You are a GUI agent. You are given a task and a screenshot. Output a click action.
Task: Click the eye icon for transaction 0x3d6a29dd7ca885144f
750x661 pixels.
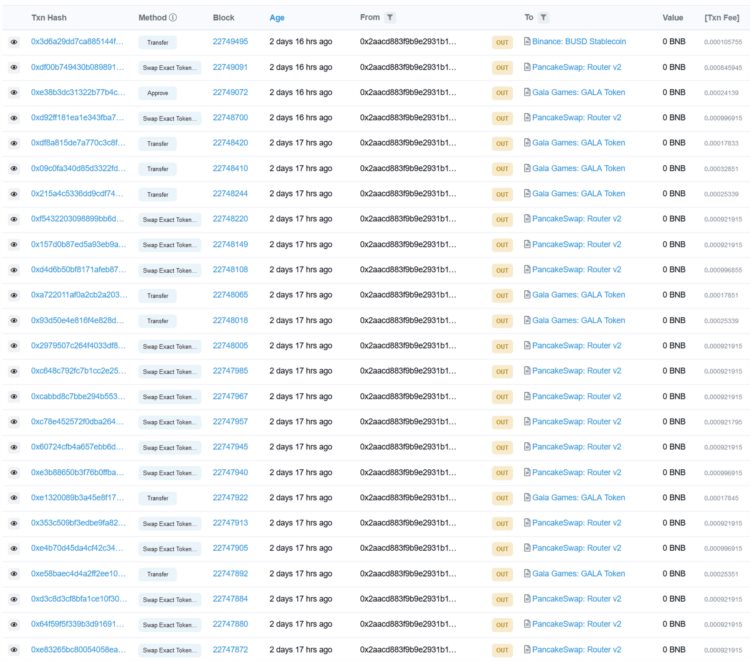(x=14, y=42)
